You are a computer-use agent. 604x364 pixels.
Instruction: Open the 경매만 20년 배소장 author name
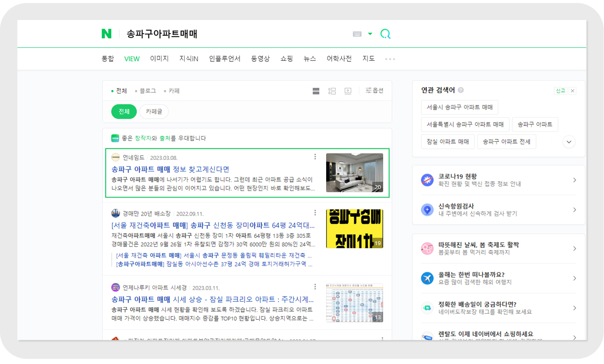(x=146, y=214)
